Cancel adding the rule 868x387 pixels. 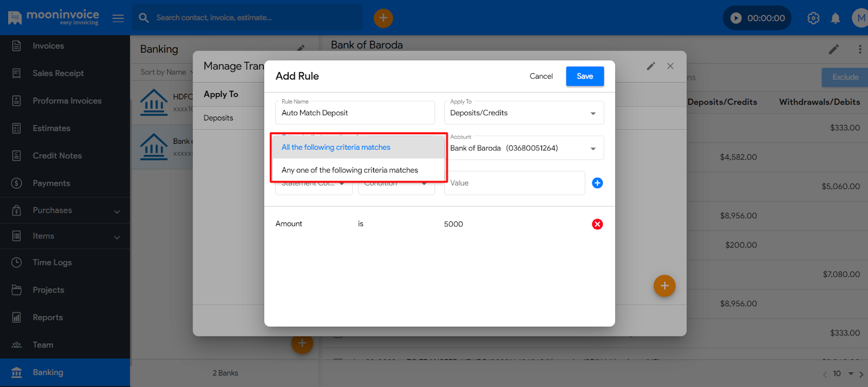541,76
